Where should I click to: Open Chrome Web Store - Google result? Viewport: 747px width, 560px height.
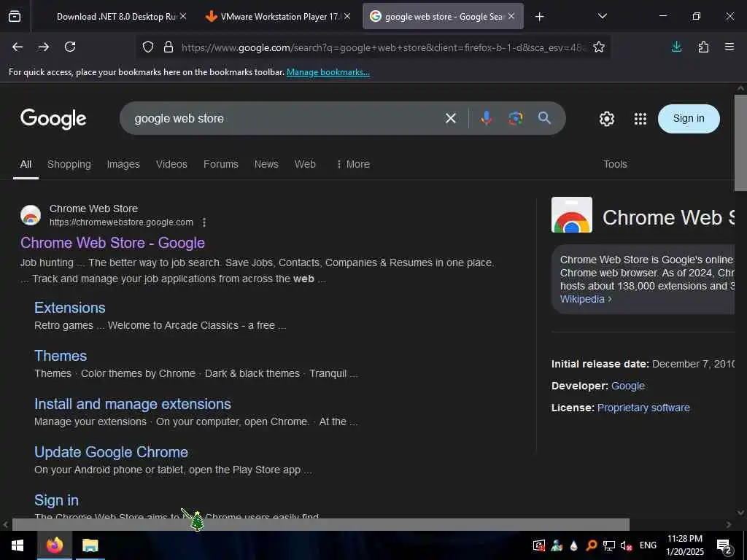112,243
